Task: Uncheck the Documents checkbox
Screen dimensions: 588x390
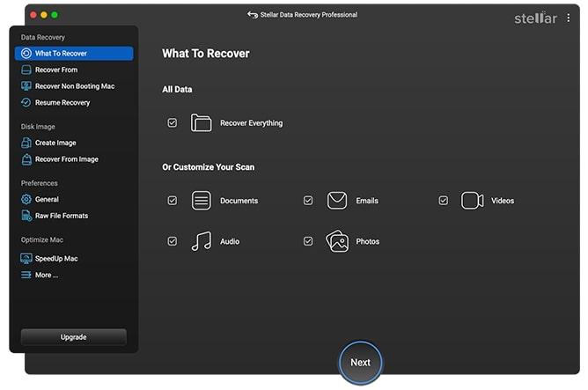Action: click(x=173, y=201)
